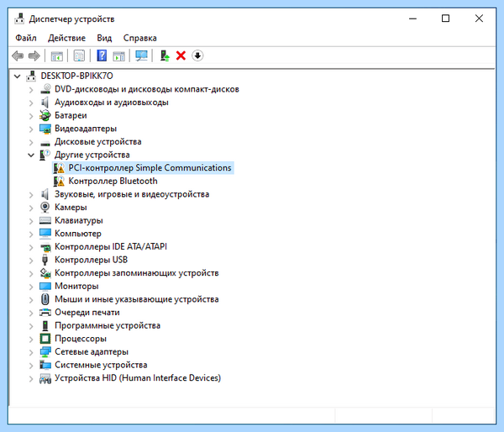Select the Очереди печати label
504x432 pixels.
pyautogui.click(x=87, y=313)
